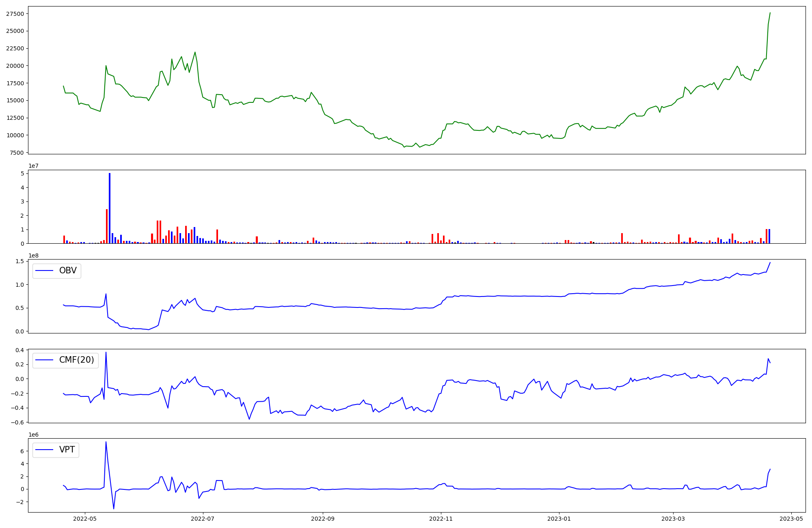Click the VPT legend label

point(67,450)
